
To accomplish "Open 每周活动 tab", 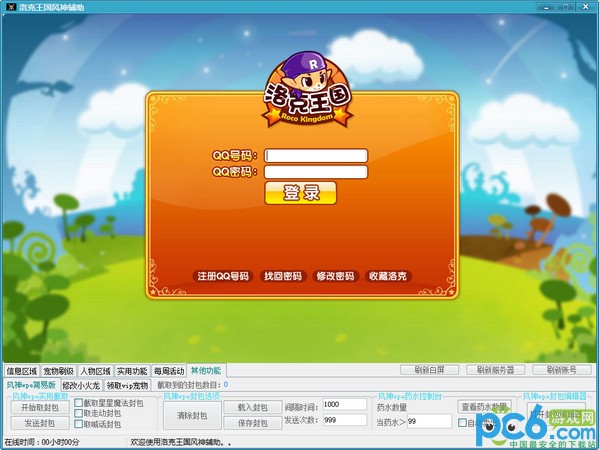I will tap(169, 371).
